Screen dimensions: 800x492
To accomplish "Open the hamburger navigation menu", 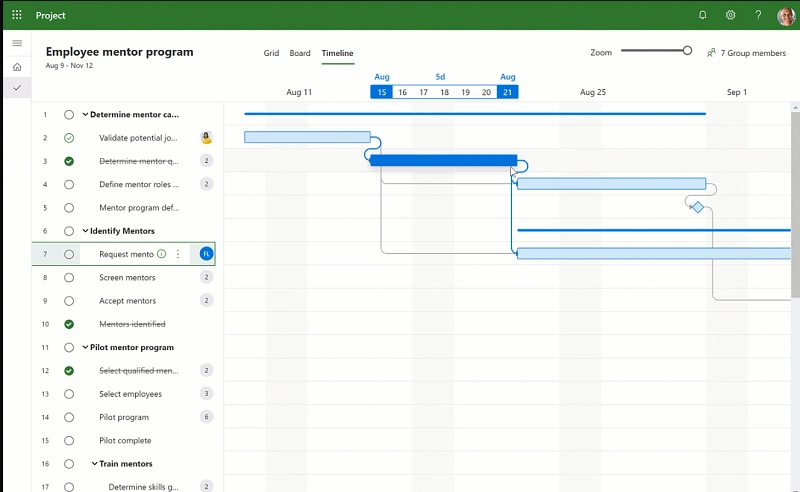I will [x=17, y=43].
